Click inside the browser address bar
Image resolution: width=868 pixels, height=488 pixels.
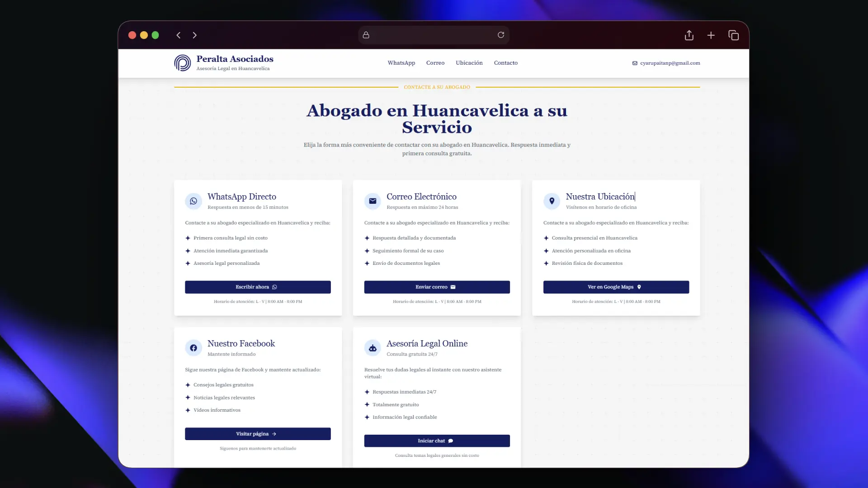point(434,35)
